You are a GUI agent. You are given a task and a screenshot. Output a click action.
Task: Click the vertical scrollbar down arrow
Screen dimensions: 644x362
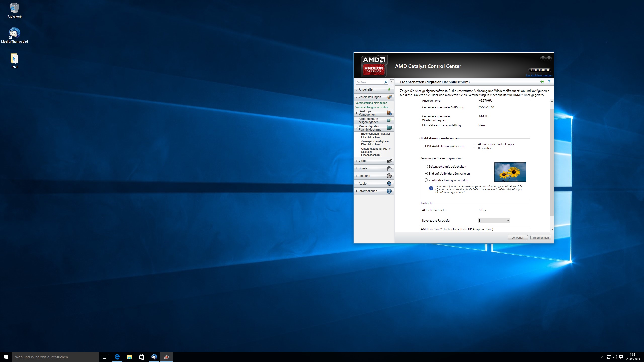pyautogui.click(x=552, y=230)
